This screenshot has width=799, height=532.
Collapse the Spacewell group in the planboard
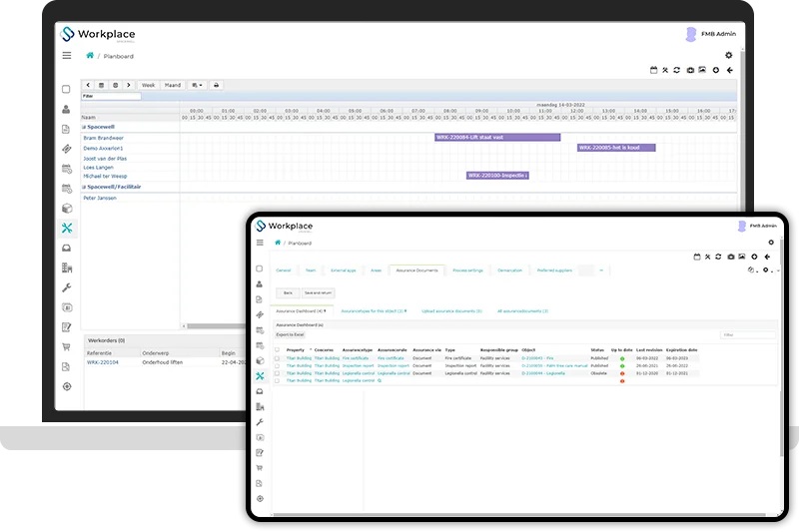[85, 127]
